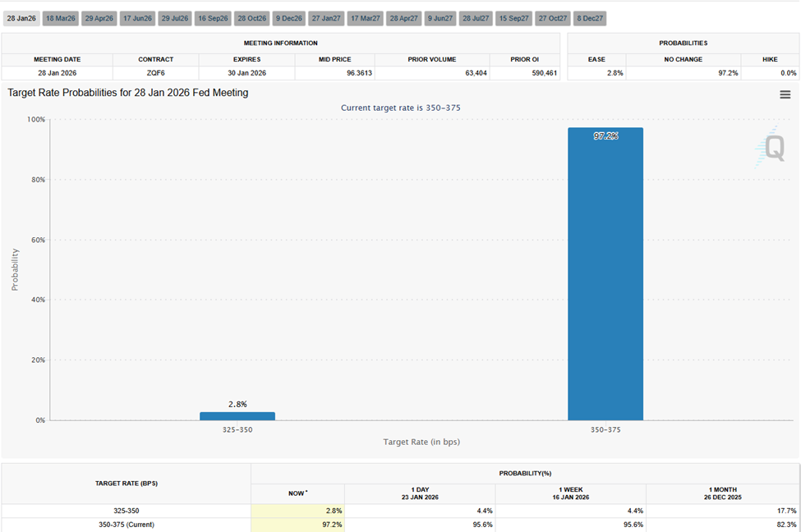Screen dimensions: 801x532
Task: View the 17 Jun26 meeting tab
Action: (x=137, y=17)
